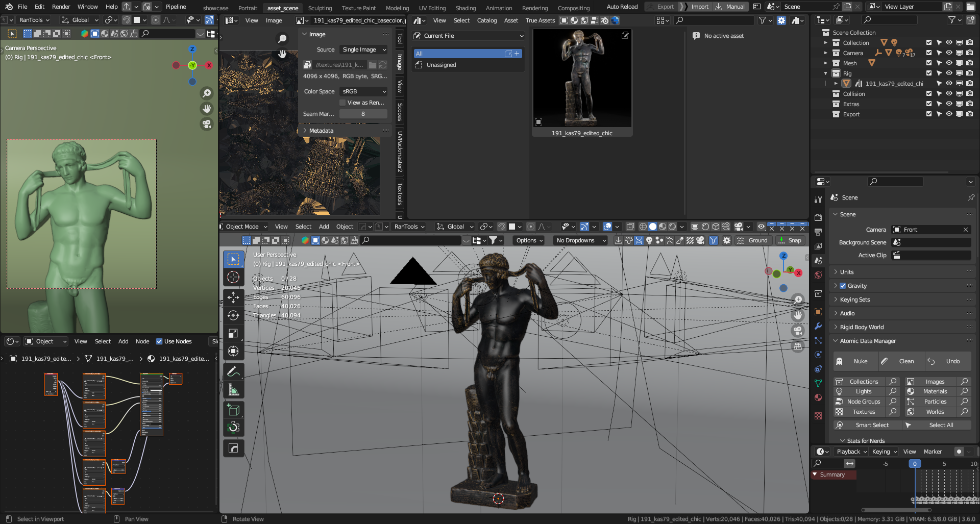Select the Add Cube tool

pyautogui.click(x=233, y=410)
